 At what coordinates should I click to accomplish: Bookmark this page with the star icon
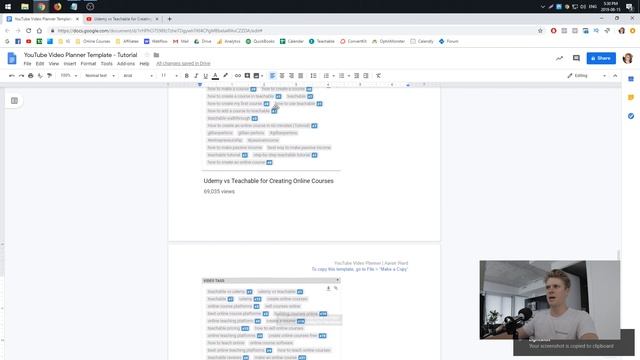click(540, 31)
